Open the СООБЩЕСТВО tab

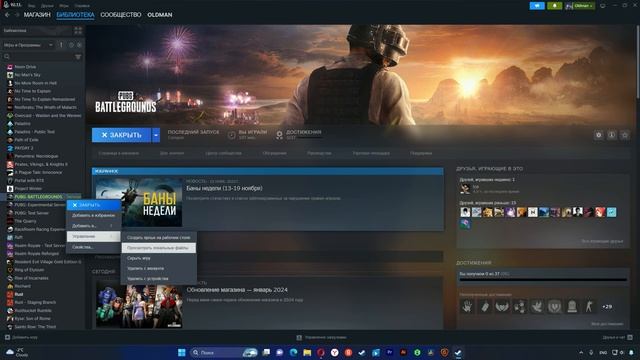pos(121,15)
